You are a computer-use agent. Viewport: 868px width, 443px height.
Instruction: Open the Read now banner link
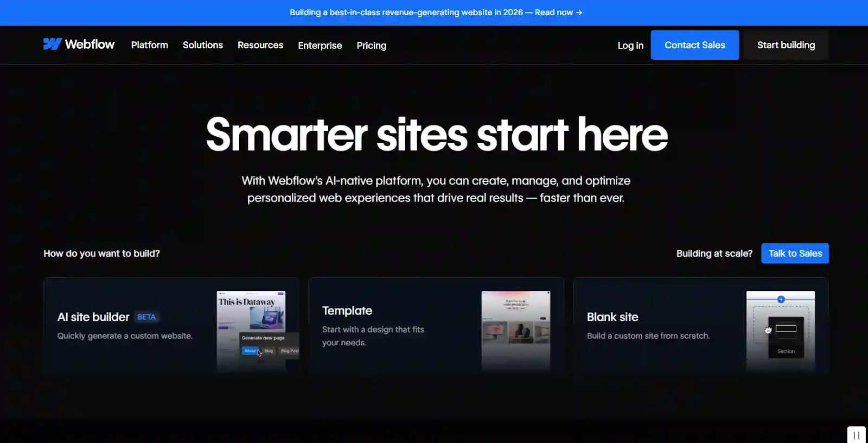(558, 12)
